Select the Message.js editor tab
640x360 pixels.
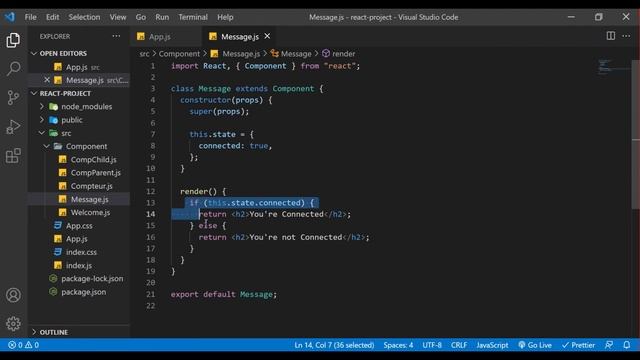pyautogui.click(x=239, y=36)
